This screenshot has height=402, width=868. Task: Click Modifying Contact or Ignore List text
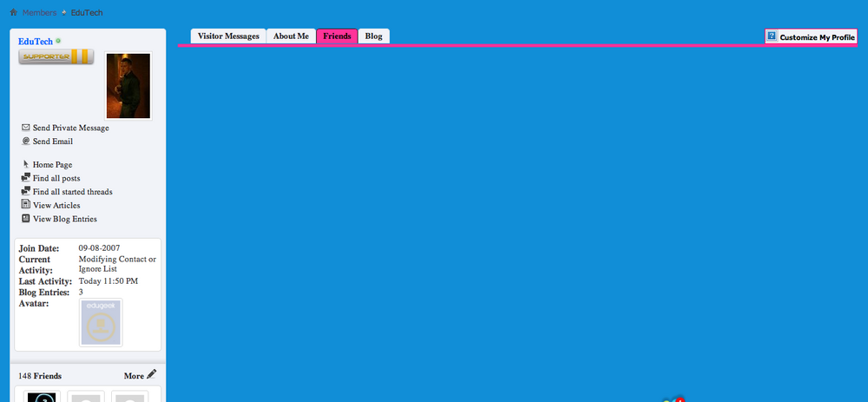[x=117, y=264]
